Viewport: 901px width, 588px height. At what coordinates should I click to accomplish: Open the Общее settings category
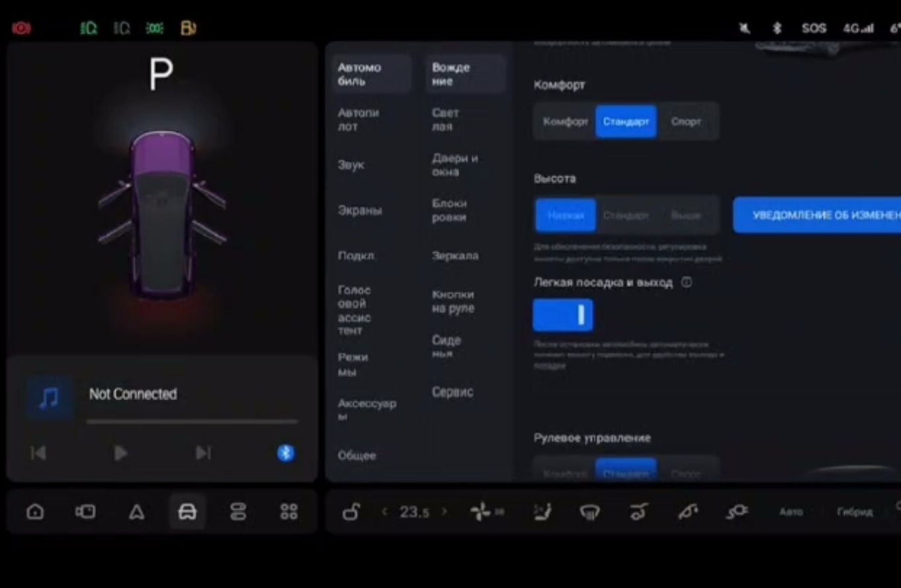pos(357,455)
